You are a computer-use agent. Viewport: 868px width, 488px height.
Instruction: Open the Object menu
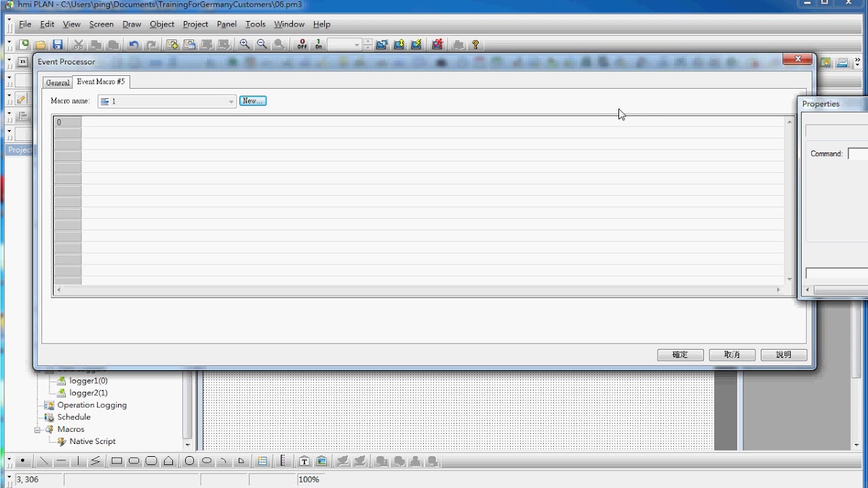[x=162, y=24]
